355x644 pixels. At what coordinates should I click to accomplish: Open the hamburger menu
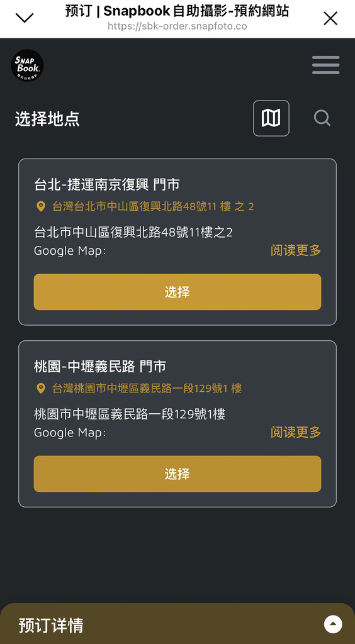tap(325, 65)
